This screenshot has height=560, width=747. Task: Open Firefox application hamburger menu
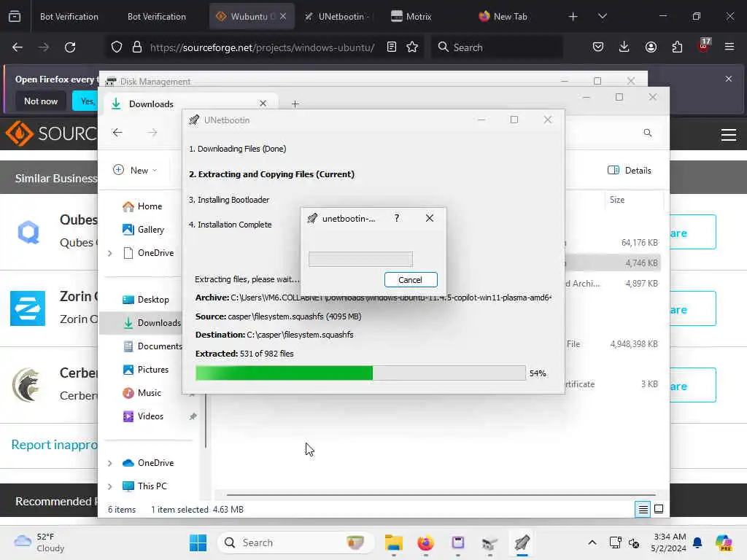(729, 47)
